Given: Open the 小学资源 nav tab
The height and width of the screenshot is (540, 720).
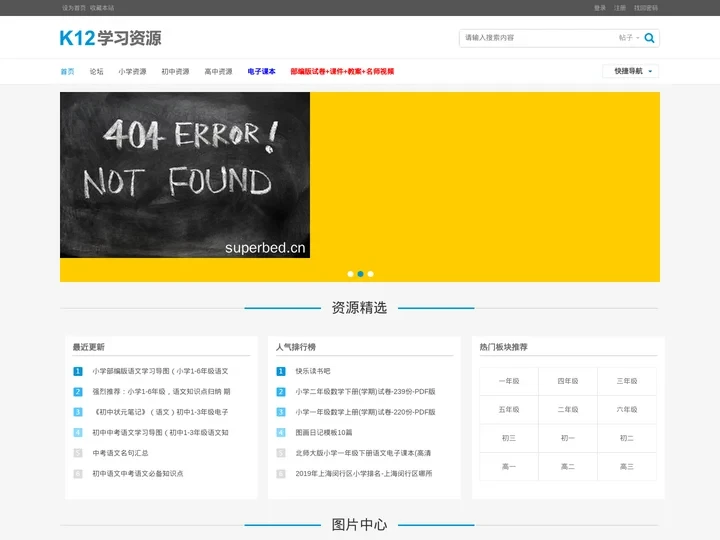Looking at the screenshot, I should [x=132, y=72].
